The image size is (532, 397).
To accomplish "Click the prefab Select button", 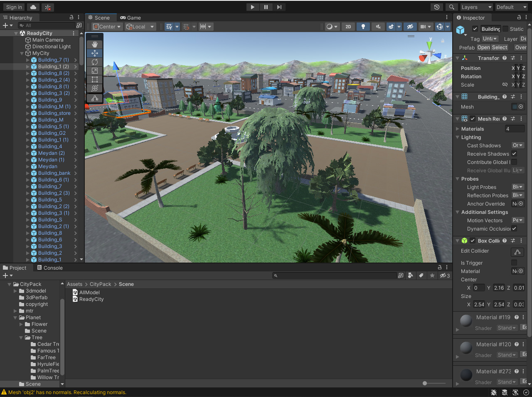I will [500, 47].
